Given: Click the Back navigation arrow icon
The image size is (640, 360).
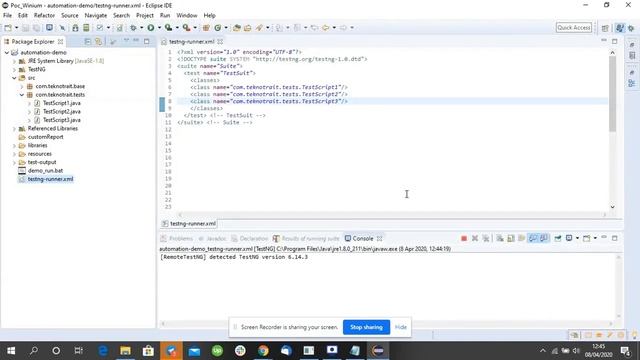Looking at the screenshot, I should pos(325,28).
